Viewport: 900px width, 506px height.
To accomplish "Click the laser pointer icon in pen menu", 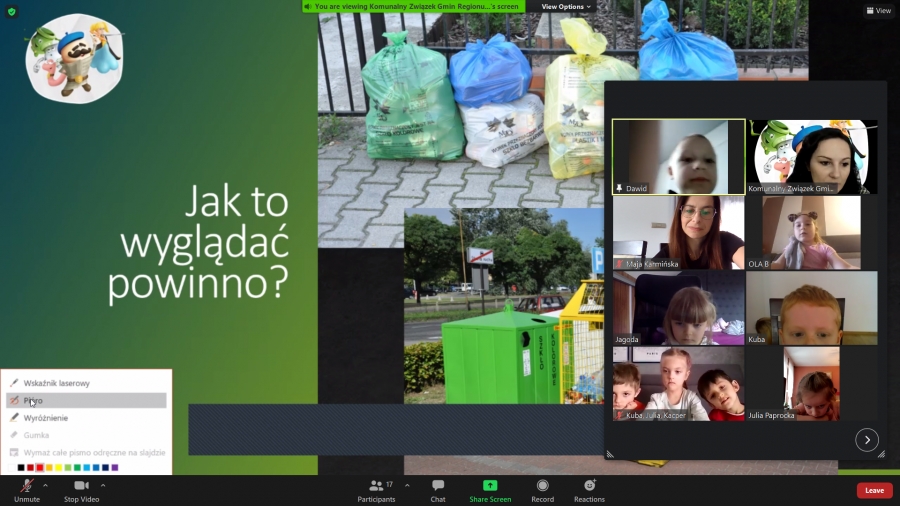I will [x=14, y=383].
